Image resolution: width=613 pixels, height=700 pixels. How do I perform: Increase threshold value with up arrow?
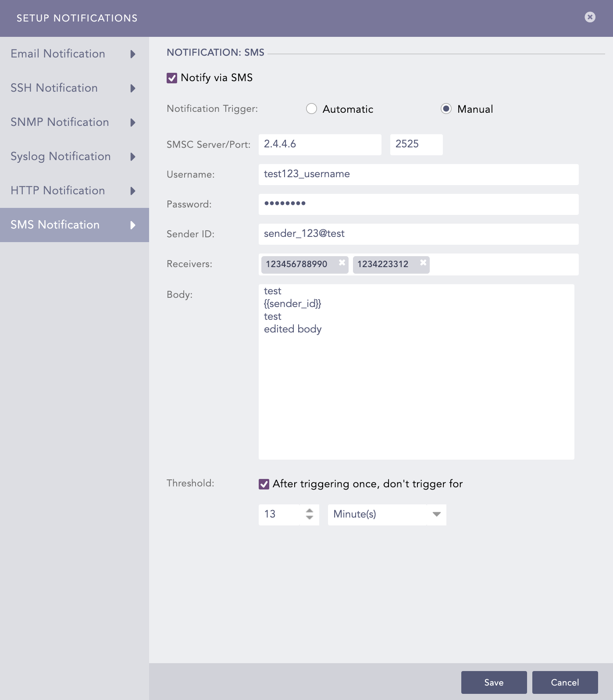310,511
